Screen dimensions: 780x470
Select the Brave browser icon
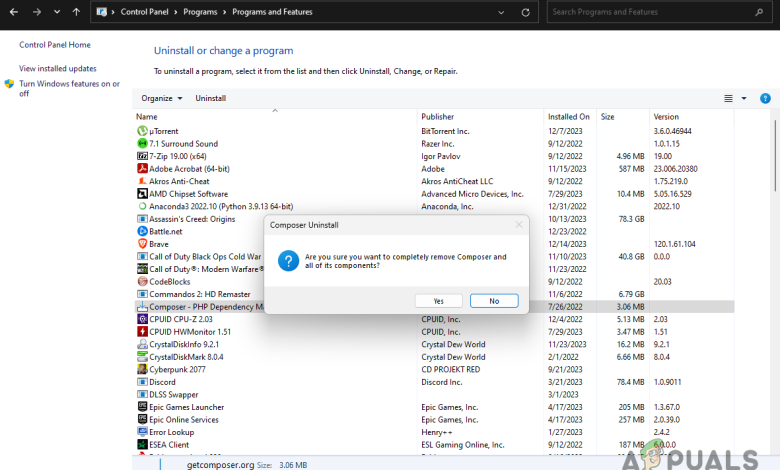click(x=142, y=244)
